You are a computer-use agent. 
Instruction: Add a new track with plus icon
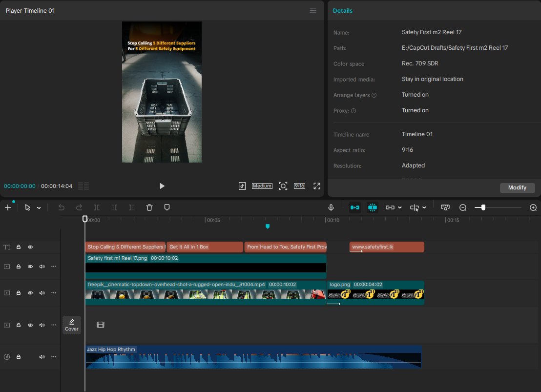coord(8,207)
